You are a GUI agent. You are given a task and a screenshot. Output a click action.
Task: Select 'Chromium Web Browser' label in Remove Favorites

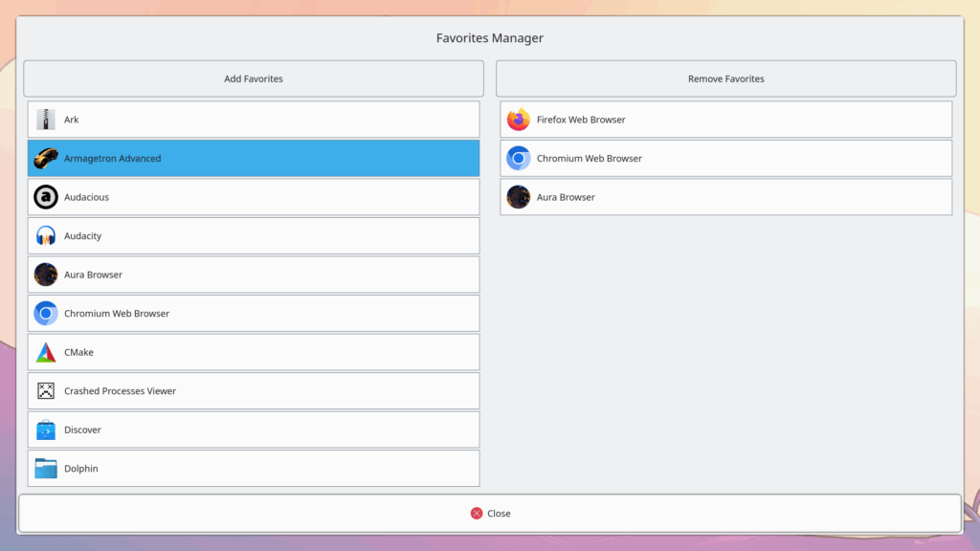click(x=590, y=158)
